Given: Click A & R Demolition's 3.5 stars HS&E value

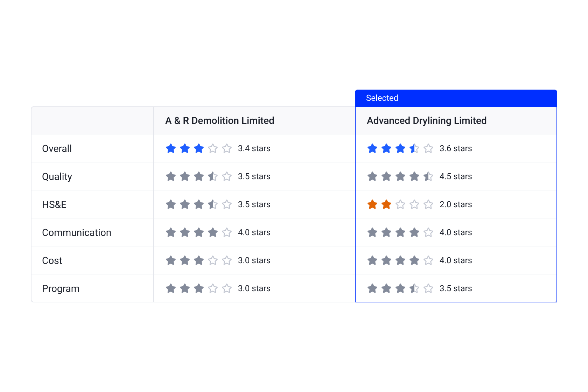Looking at the screenshot, I should coord(254,204).
